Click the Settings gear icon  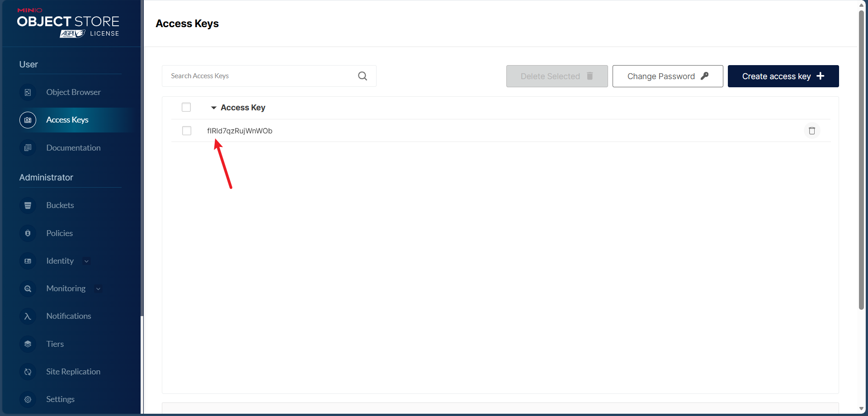click(x=28, y=399)
